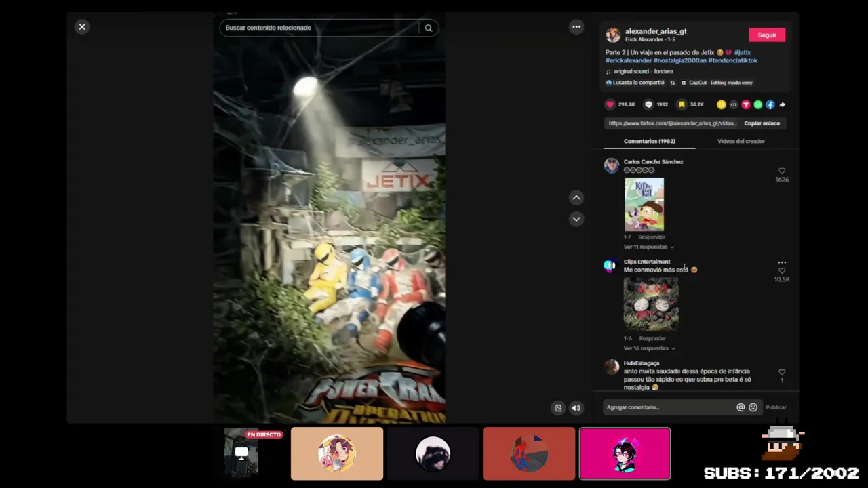Select the anime girl avatar tile
The width and height of the screenshot is (868, 488).
[337, 453]
